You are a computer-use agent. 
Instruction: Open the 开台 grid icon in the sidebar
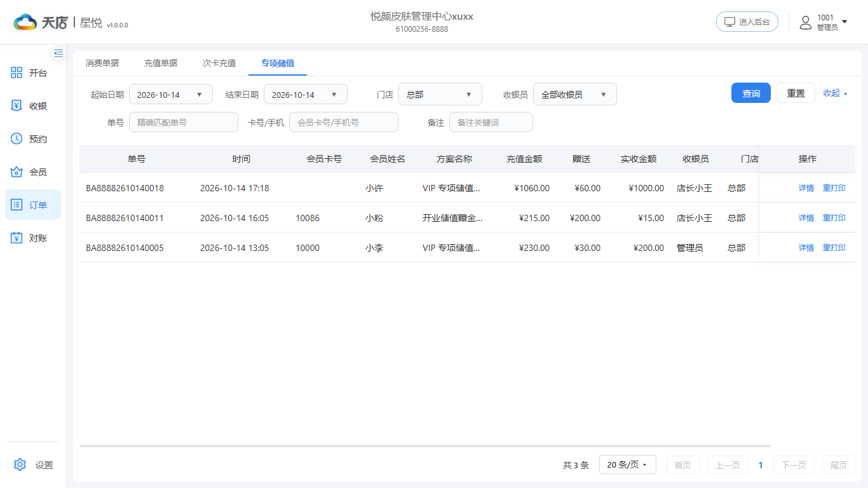tap(17, 73)
